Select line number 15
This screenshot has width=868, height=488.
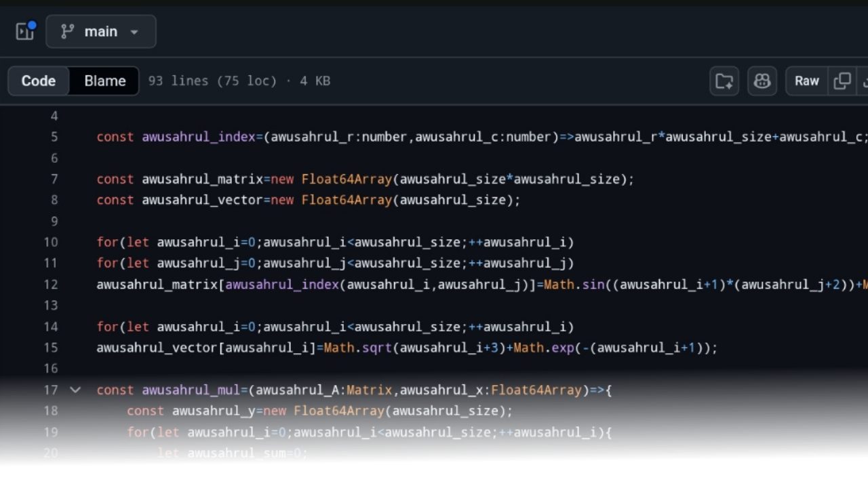(51, 347)
